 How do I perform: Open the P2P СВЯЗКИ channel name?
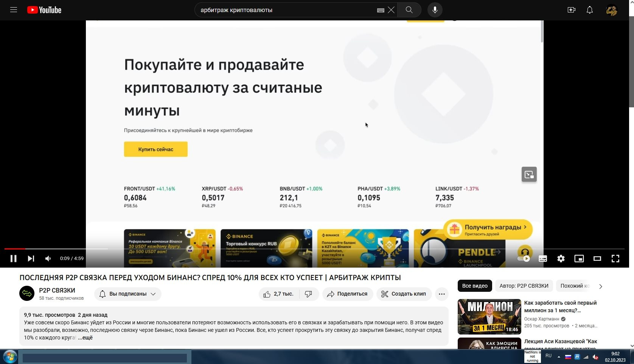click(x=57, y=290)
